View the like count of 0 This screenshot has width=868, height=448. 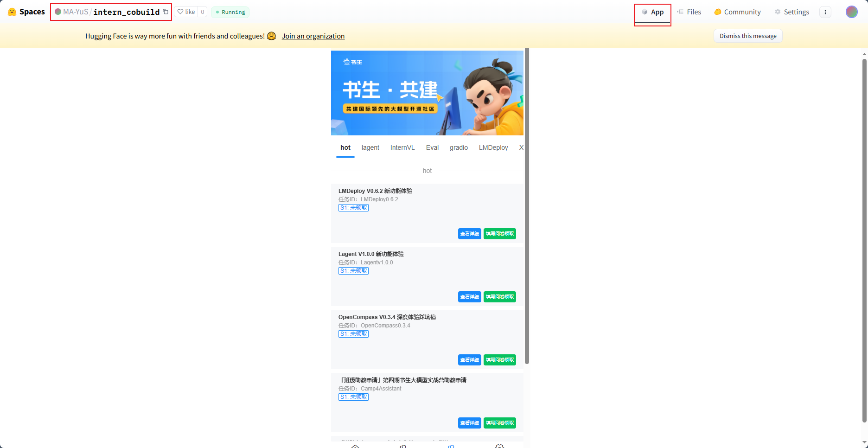pyautogui.click(x=203, y=12)
